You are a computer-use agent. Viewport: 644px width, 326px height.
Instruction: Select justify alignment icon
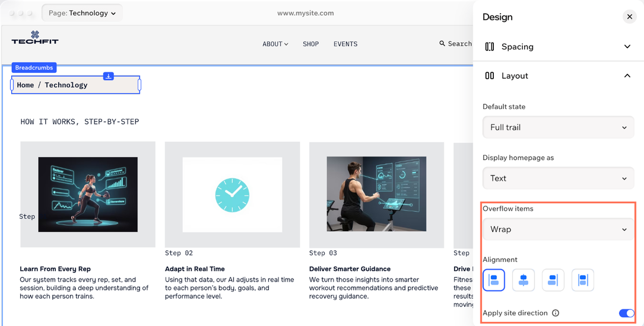pyautogui.click(x=583, y=280)
